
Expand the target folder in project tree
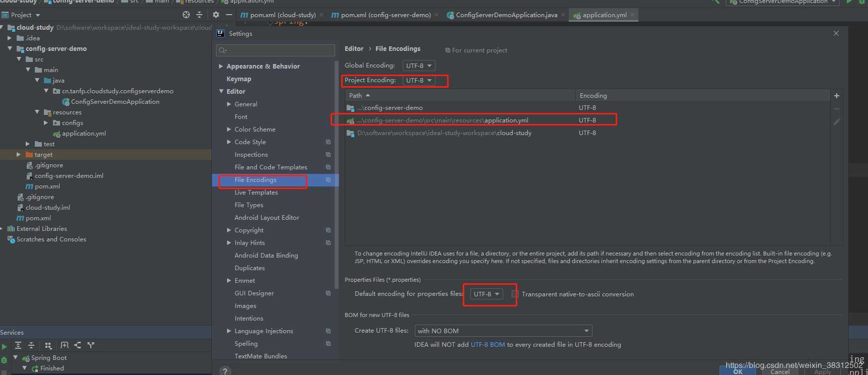(x=19, y=155)
